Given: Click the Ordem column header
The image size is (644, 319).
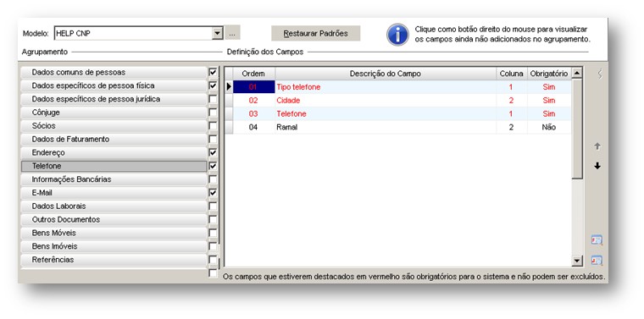Looking at the screenshot, I should click(254, 74).
